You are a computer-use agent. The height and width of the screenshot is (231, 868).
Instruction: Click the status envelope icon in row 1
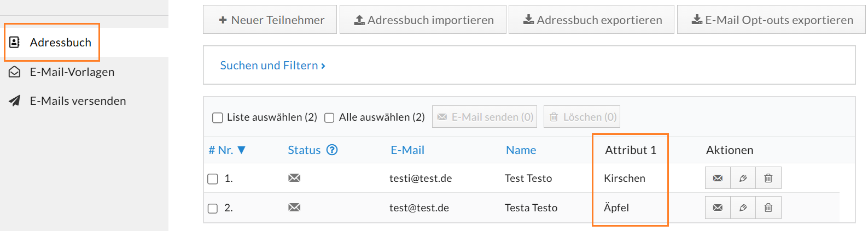[x=294, y=178]
